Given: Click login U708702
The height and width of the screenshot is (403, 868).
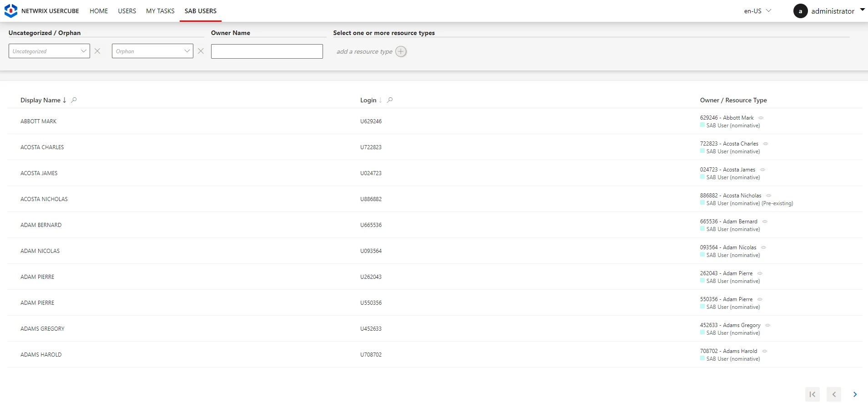Looking at the screenshot, I should pos(371,355).
